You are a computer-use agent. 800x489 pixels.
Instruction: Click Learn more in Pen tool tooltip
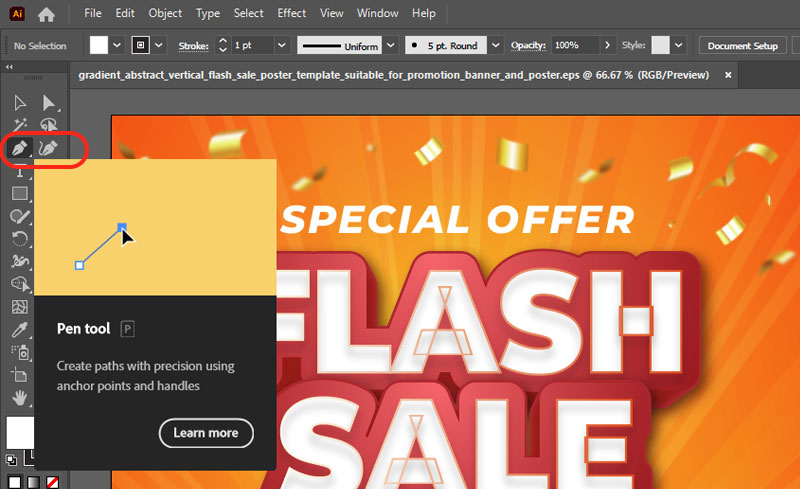(206, 433)
